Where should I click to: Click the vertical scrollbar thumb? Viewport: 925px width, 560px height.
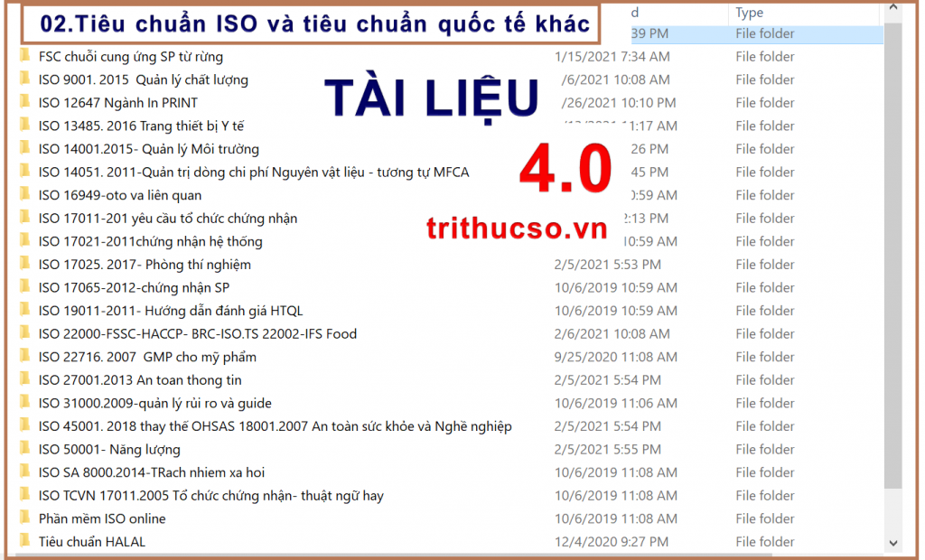coord(893,253)
